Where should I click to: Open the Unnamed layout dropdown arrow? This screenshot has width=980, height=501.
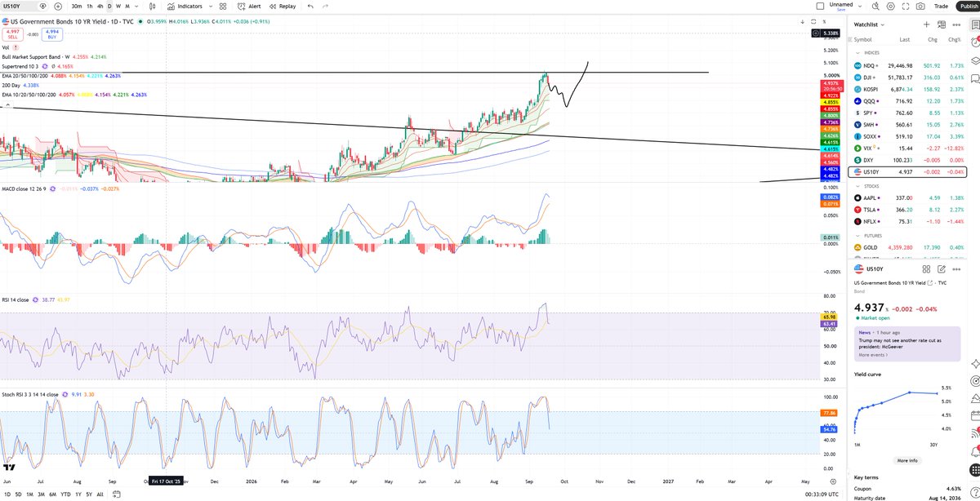point(860,6)
